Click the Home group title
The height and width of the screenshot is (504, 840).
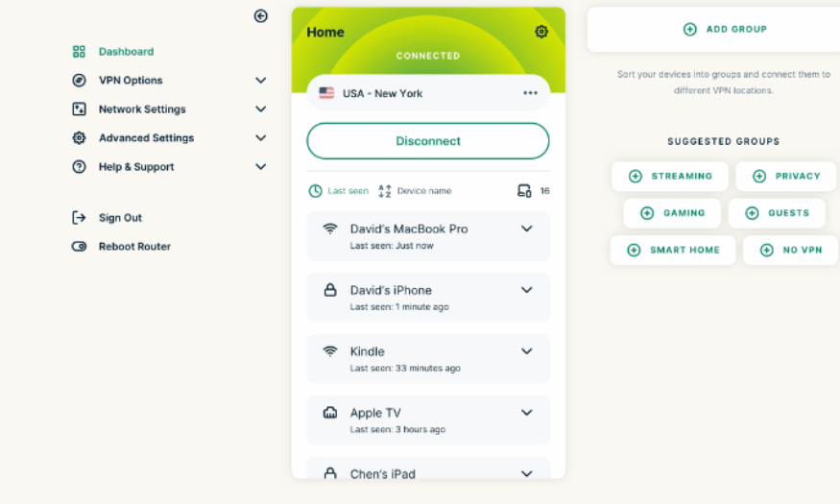325,32
